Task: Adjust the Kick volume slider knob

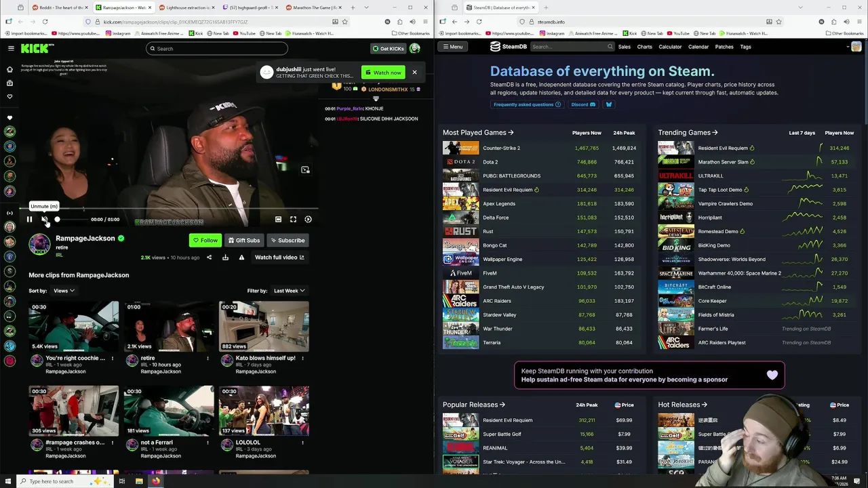Action: pyautogui.click(x=57, y=220)
